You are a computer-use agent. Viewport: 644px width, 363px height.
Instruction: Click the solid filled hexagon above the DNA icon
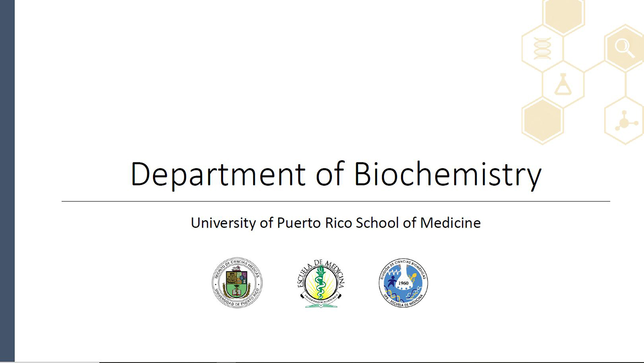click(x=563, y=14)
